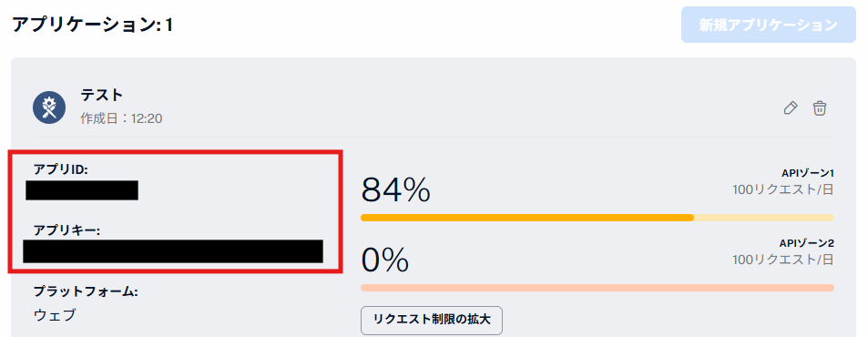Screen dimensions: 868x337
Task: Click the 作成日：12:20 timestamp
Action: pos(121,118)
